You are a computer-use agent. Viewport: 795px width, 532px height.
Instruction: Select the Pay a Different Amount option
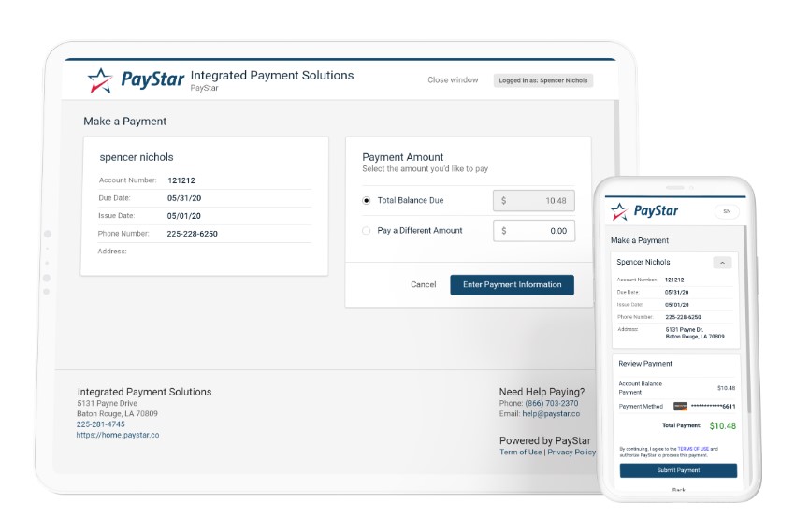[x=366, y=231]
